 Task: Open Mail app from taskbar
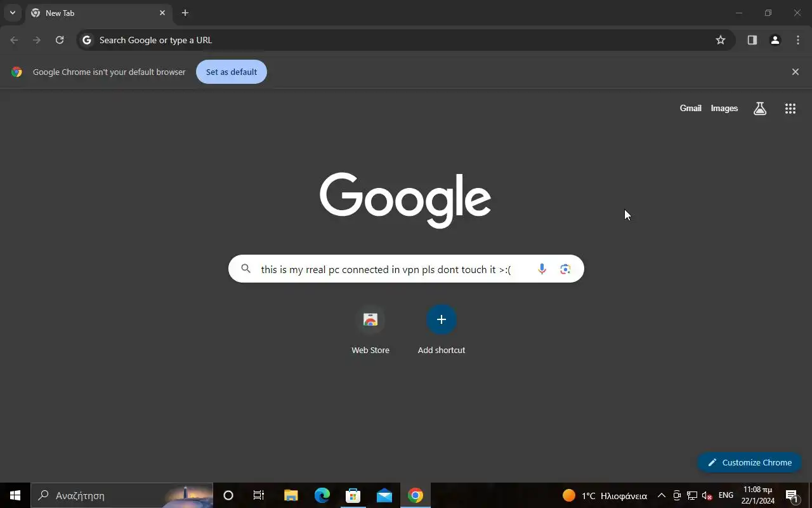tap(384, 495)
